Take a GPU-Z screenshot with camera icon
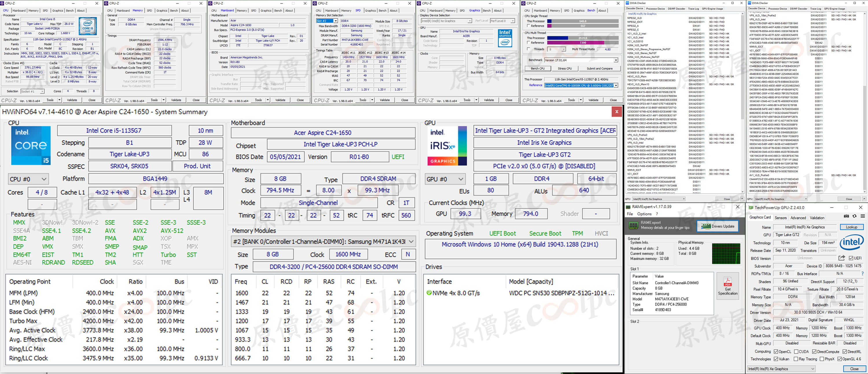868x374 pixels. click(846, 216)
